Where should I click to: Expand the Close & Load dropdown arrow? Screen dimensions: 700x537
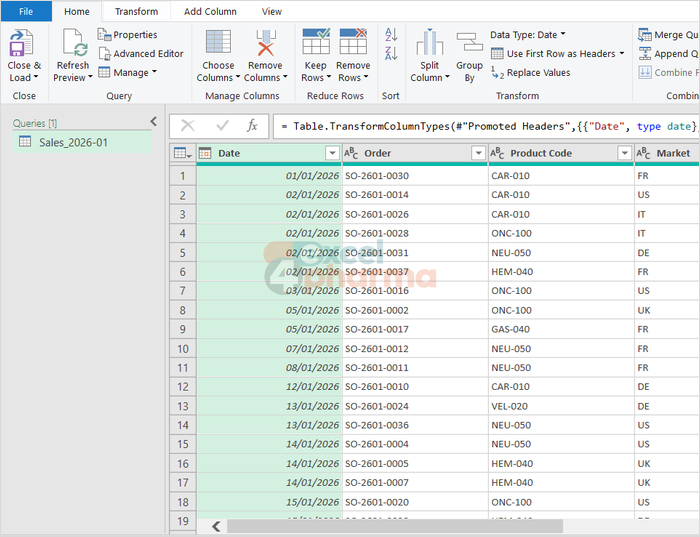36,77
